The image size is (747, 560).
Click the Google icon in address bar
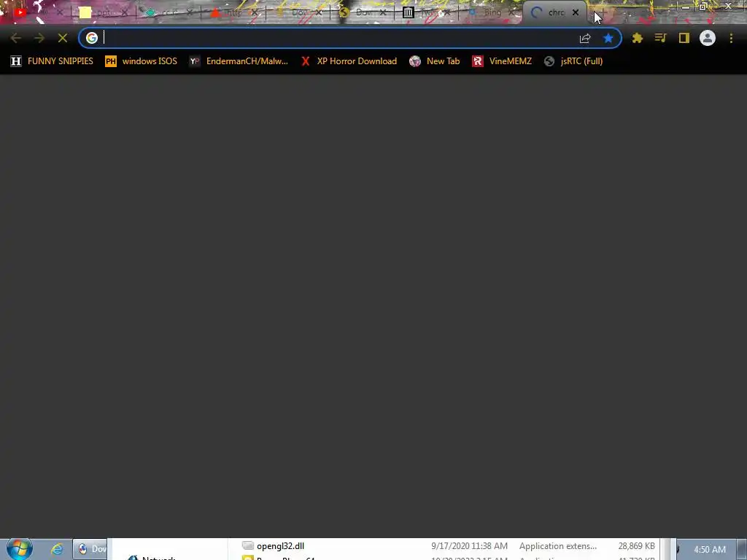91,38
